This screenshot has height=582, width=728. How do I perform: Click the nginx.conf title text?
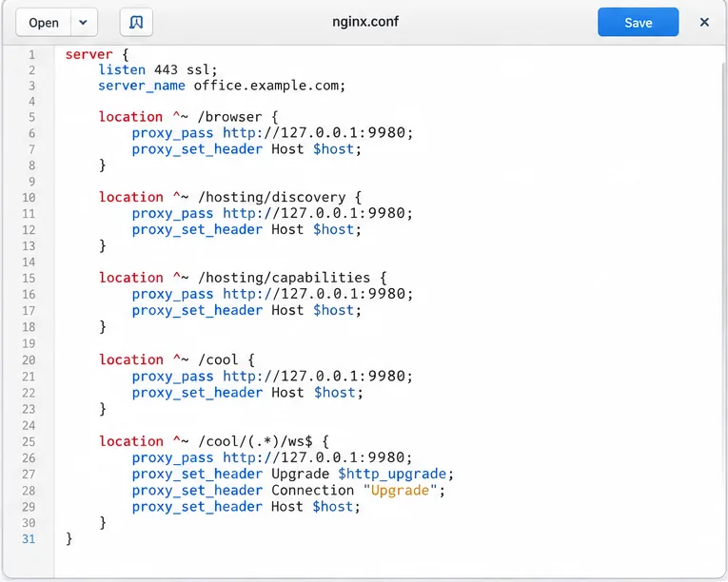click(x=365, y=22)
